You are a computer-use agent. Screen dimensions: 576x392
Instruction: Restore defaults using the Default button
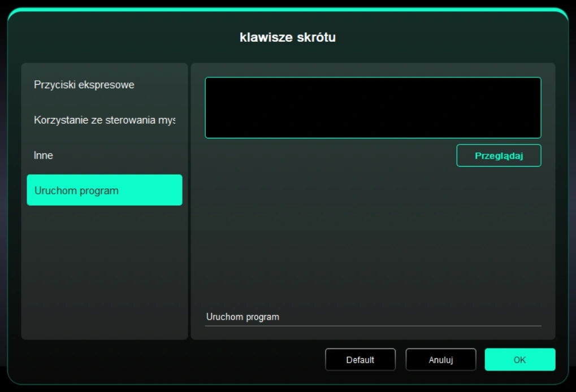(x=360, y=360)
